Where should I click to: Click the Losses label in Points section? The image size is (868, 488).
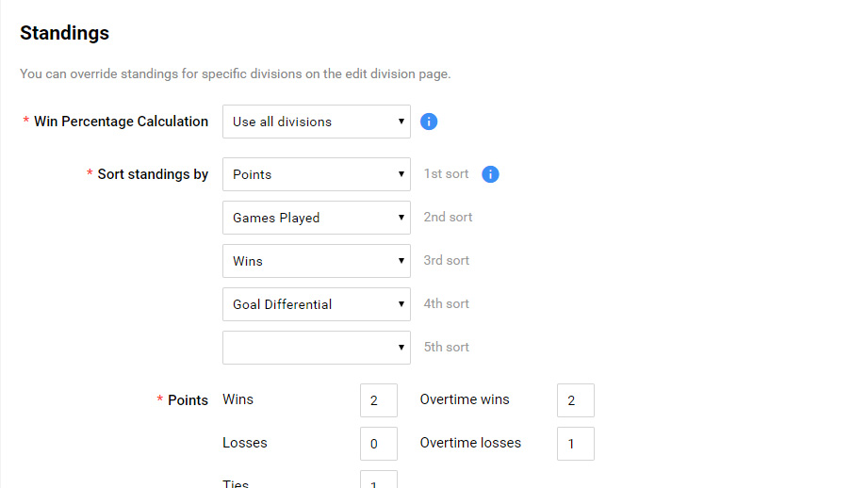point(243,443)
